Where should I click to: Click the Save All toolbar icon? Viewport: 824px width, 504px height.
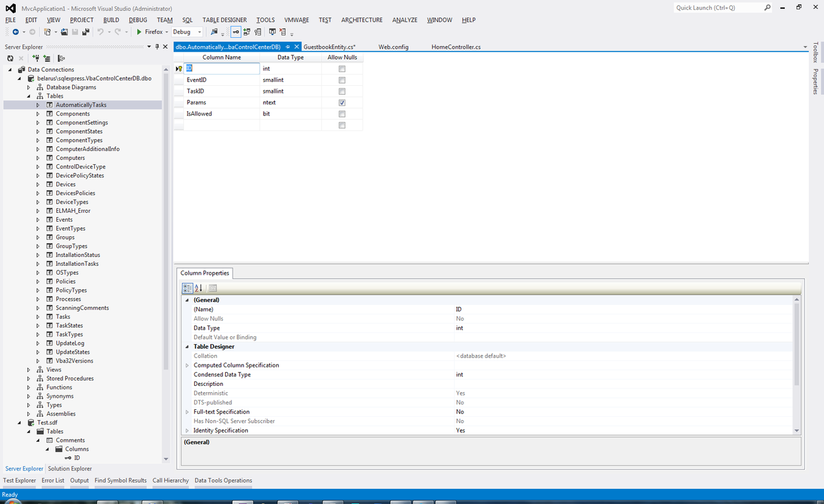86,32
